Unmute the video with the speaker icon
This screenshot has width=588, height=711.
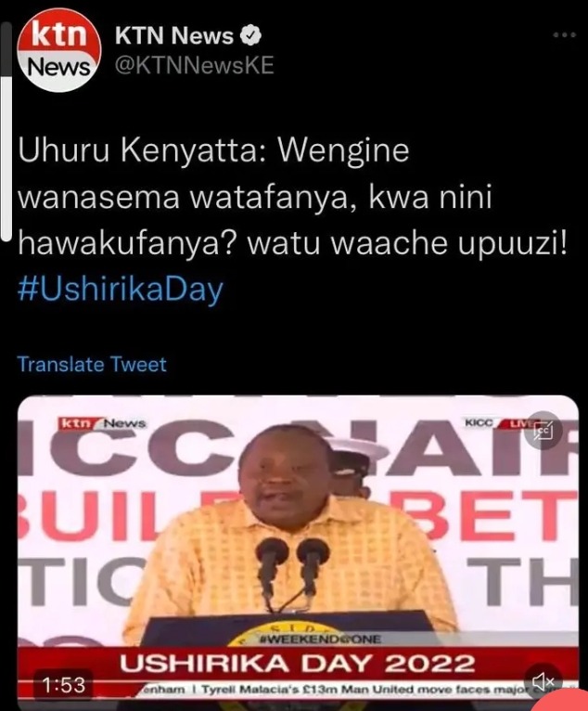(543, 680)
